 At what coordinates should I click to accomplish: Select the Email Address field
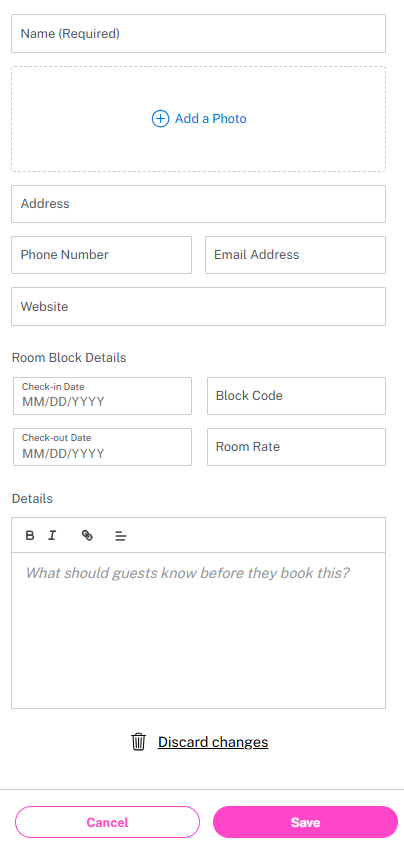(295, 255)
